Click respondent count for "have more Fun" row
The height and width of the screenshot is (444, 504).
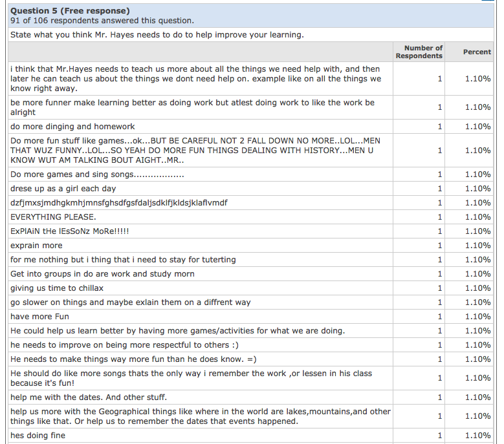pyautogui.click(x=440, y=317)
